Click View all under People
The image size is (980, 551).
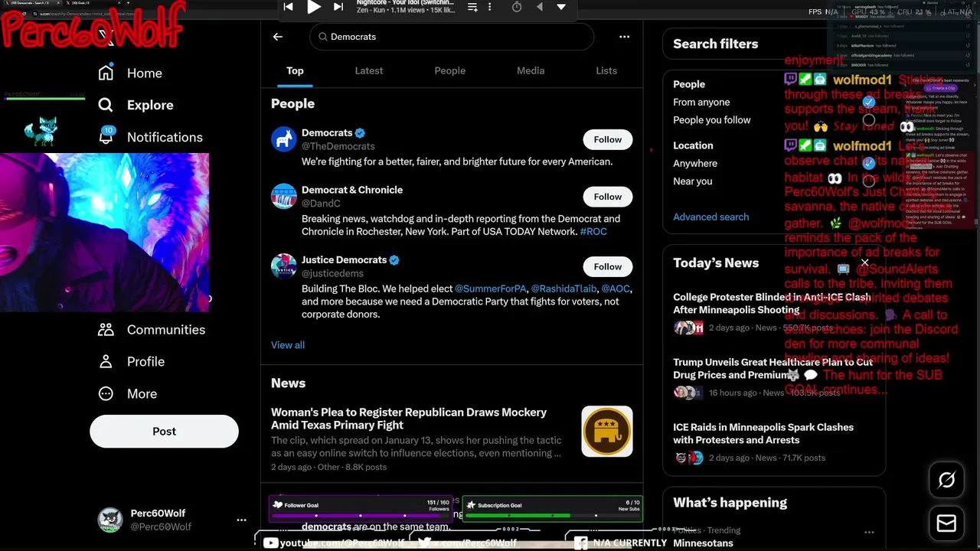coord(288,345)
